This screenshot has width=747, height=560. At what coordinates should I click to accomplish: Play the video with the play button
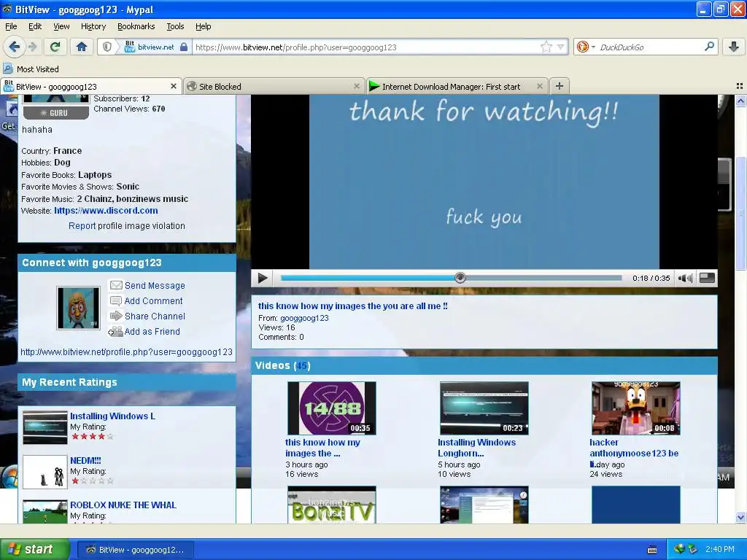coord(262,278)
